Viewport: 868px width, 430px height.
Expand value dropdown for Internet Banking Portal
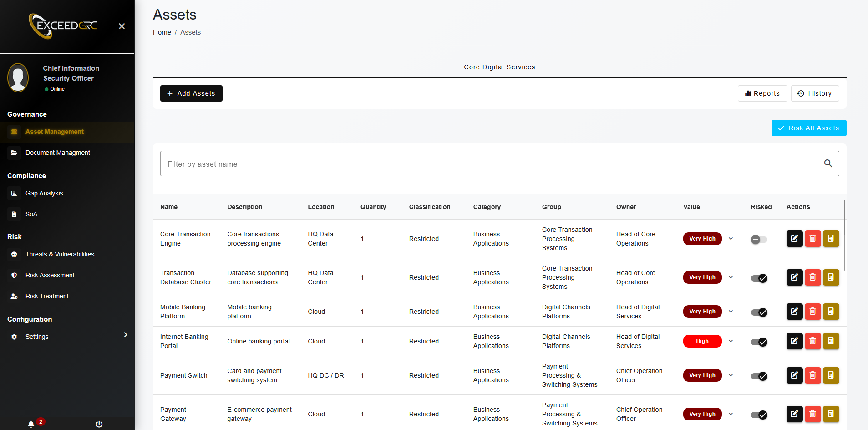click(731, 341)
